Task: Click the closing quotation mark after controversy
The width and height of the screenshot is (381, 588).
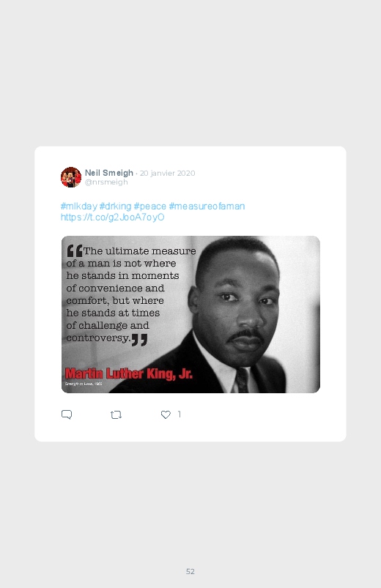Action: point(139,340)
